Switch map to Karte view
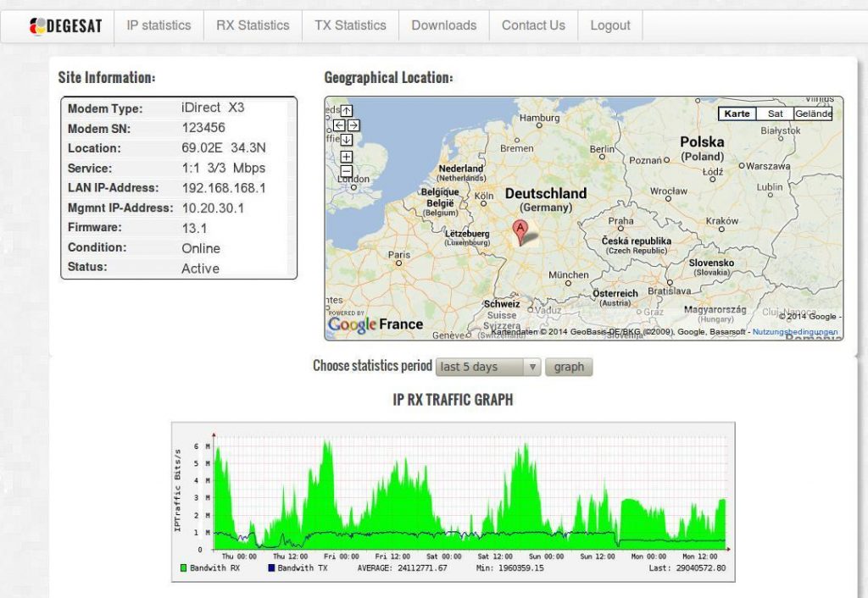Image resolution: width=868 pixels, height=598 pixels. pos(737,114)
